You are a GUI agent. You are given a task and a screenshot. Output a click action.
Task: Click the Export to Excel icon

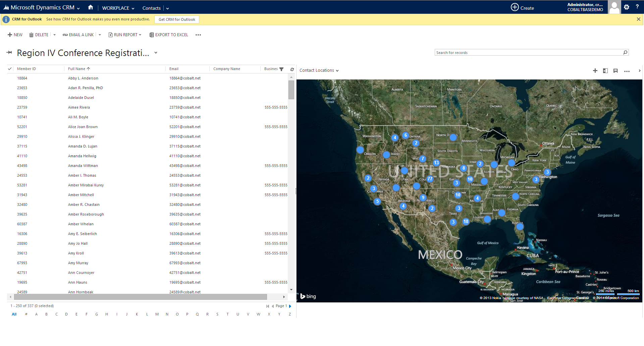point(151,35)
